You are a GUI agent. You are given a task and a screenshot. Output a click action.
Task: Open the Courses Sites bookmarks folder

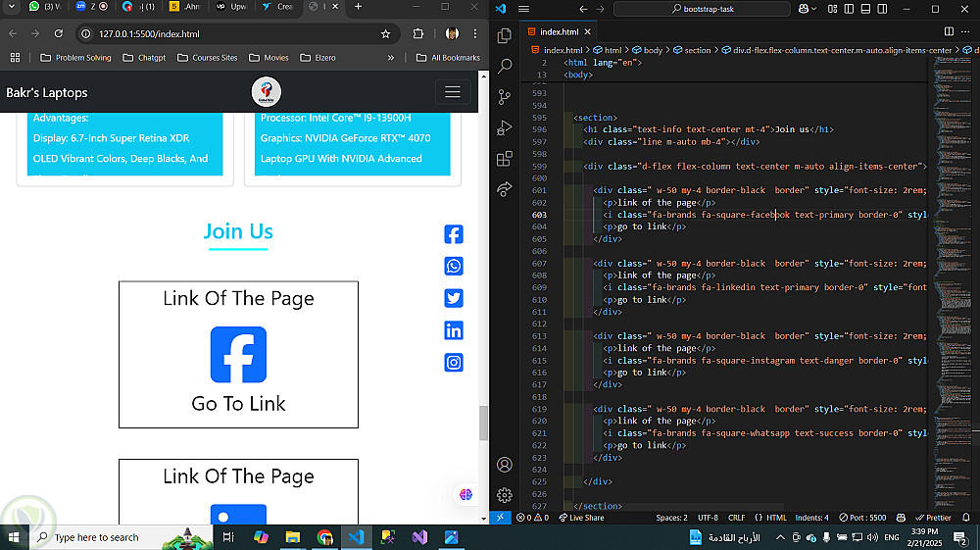(208, 58)
